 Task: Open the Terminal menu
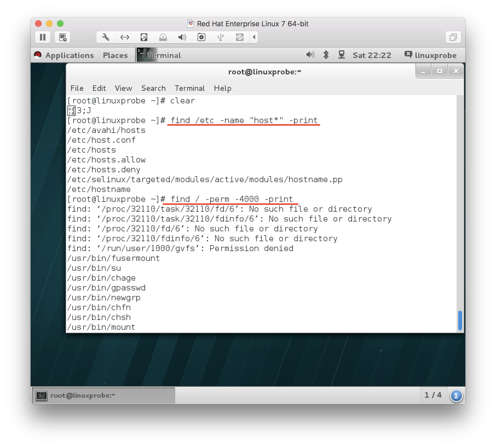tap(190, 88)
